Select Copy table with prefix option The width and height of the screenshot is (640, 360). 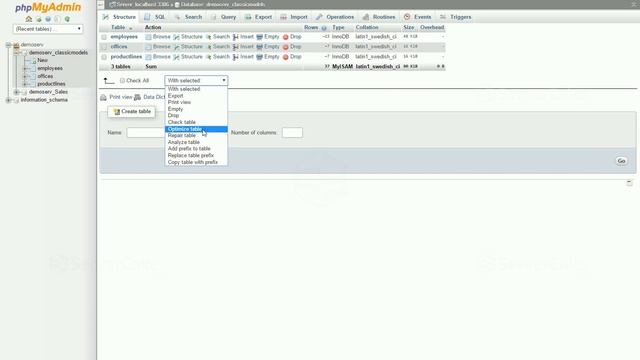[196, 162]
